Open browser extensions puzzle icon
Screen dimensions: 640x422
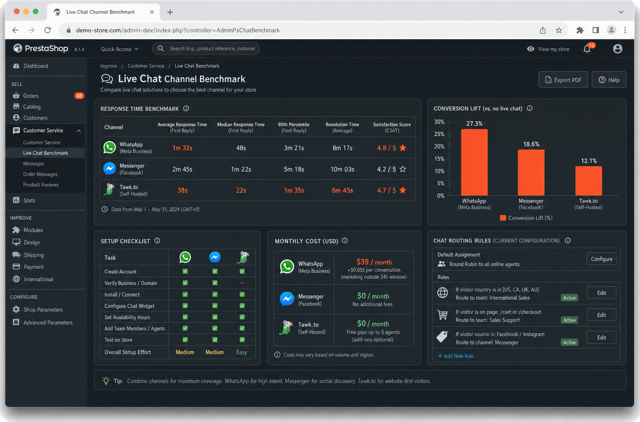click(580, 30)
